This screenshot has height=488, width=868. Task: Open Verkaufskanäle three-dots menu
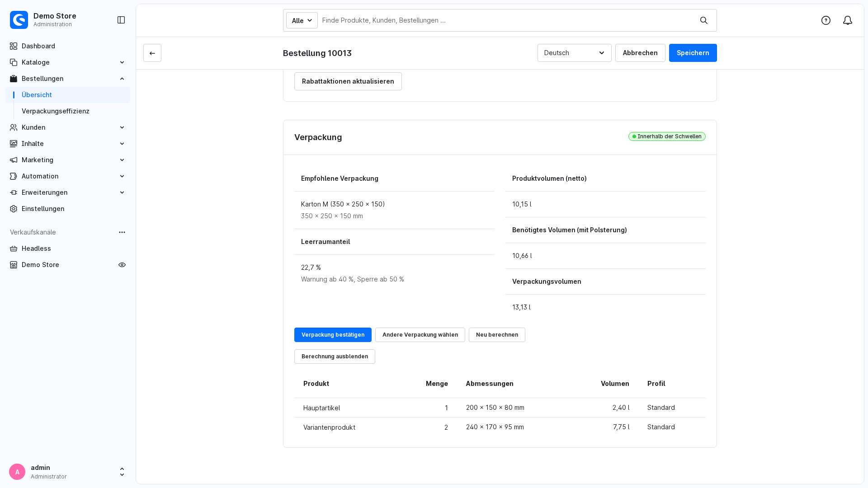pyautogui.click(x=122, y=232)
